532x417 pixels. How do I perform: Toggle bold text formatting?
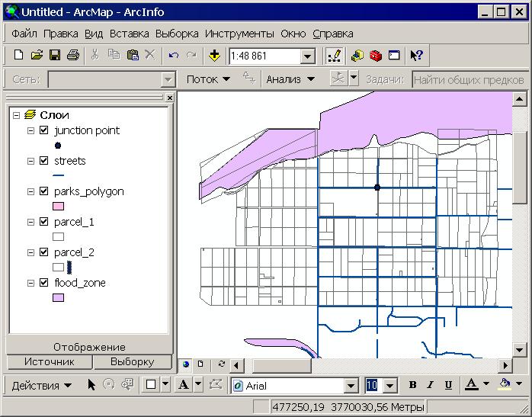pos(412,385)
